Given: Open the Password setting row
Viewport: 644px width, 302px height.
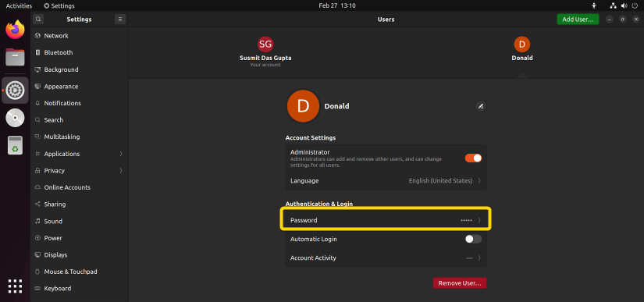Looking at the screenshot, I should click(386, 220).
